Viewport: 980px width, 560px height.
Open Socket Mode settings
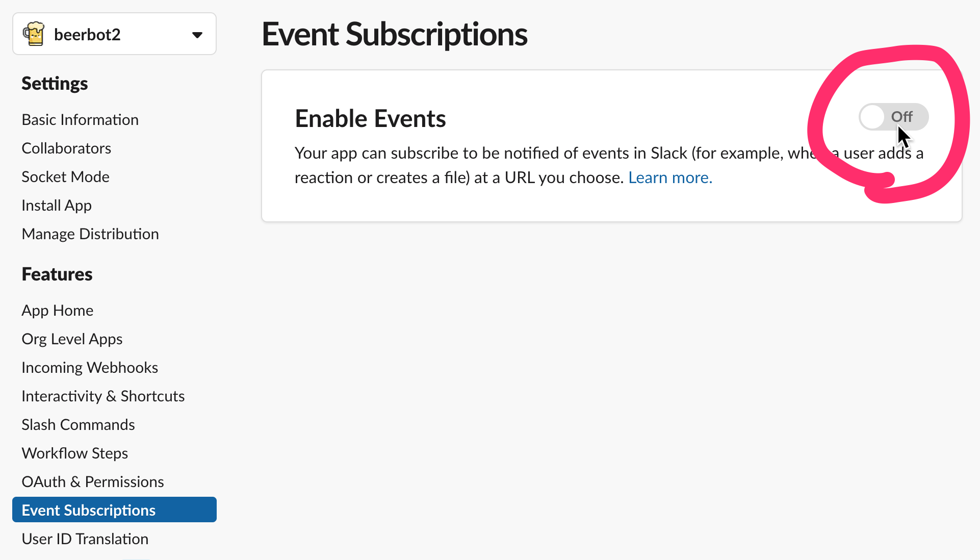click(x=65, y=176)
